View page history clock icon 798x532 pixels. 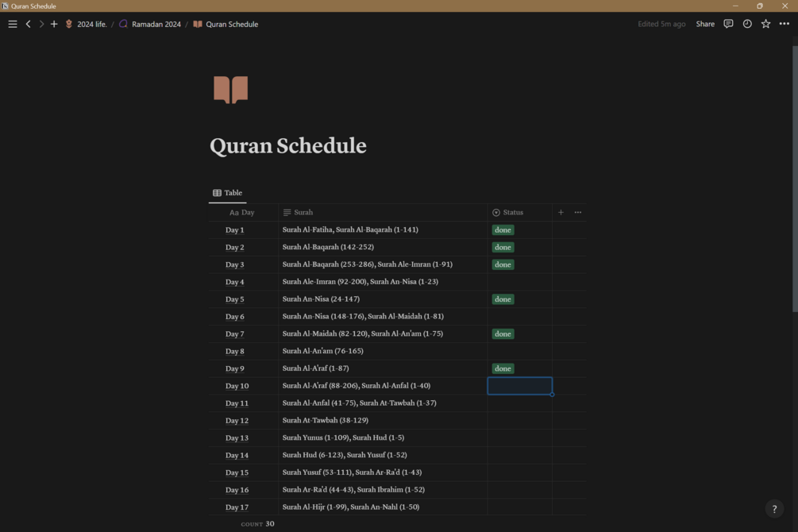[747, 24]
